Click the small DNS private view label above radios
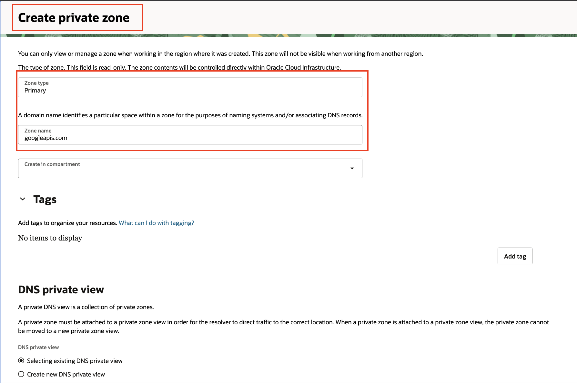This screenshot has width=577, height=392. (38, 347)
